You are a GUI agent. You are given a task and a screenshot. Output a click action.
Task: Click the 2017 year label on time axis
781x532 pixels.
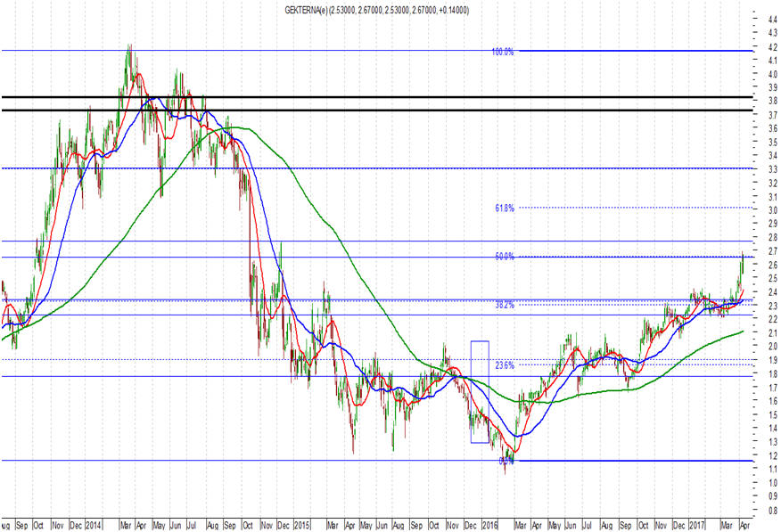tap(697, 526)
